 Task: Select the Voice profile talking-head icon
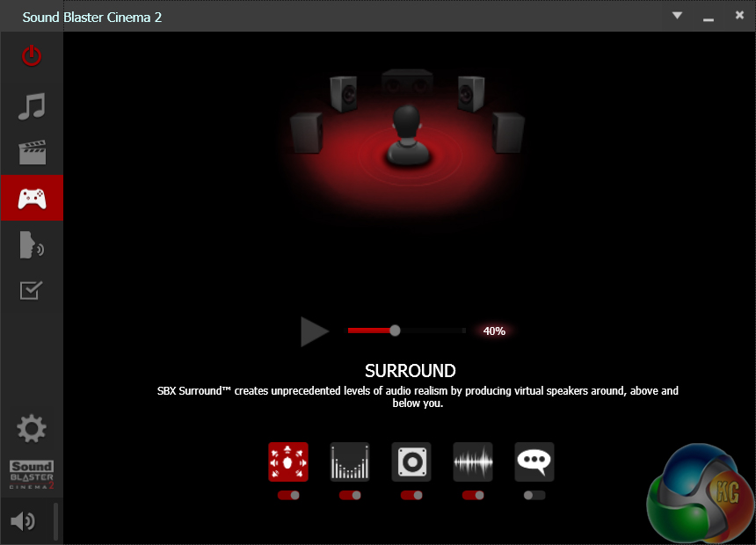pyautogui.click(x=32, y=245)
